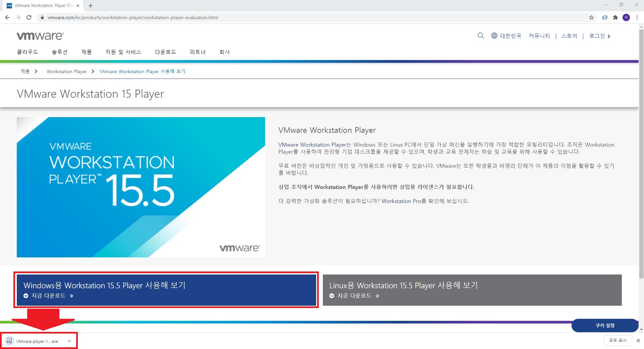Screen dimensions: 644x349
Task: Expand options for VMware-player exe download
Action: [69, 341]
